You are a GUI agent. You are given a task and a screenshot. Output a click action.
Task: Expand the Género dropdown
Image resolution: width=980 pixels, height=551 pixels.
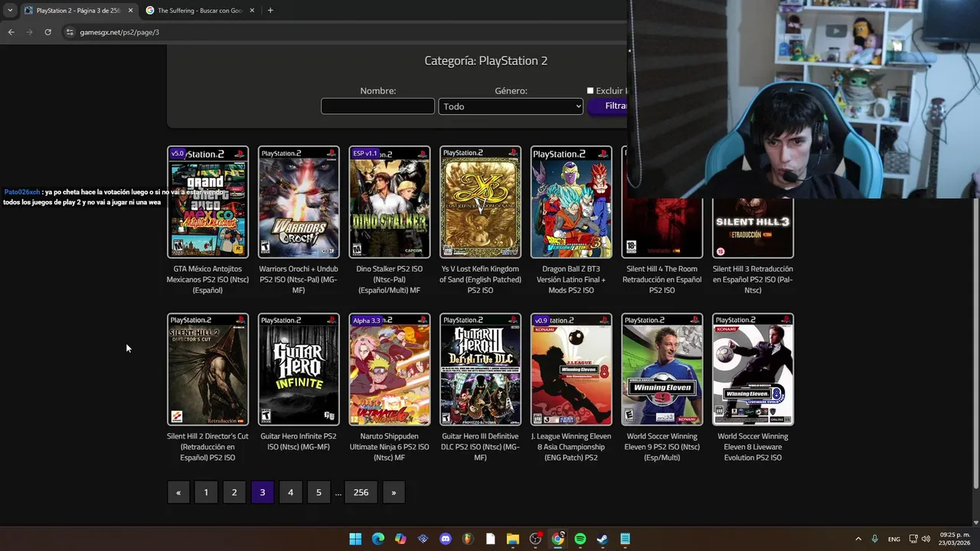(511, 106)
